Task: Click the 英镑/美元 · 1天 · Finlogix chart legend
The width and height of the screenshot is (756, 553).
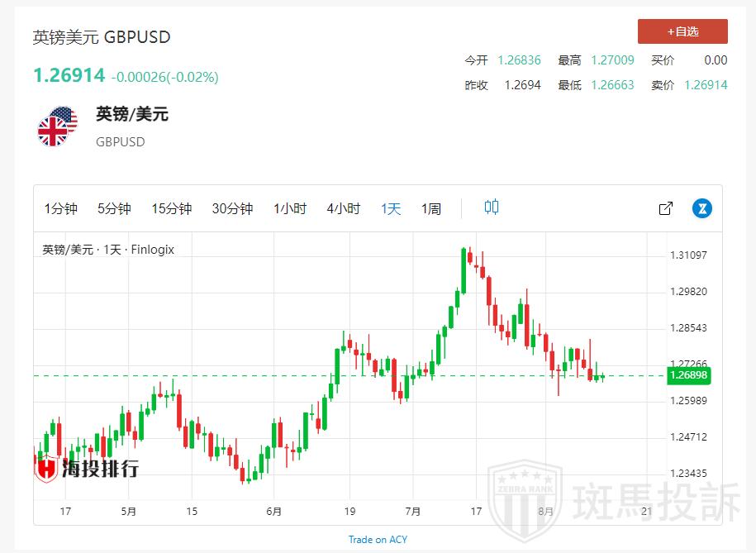Action: [x=108, y=249]
